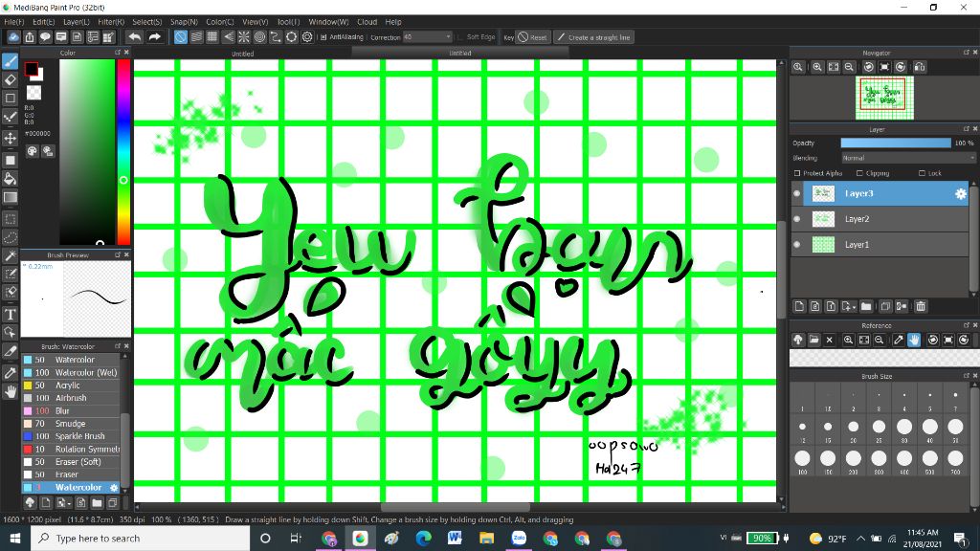Image resolution: width=980 pixels, height=551 pixels.
Task: Open Word from taskbar
Action: [x=455, y=539]
